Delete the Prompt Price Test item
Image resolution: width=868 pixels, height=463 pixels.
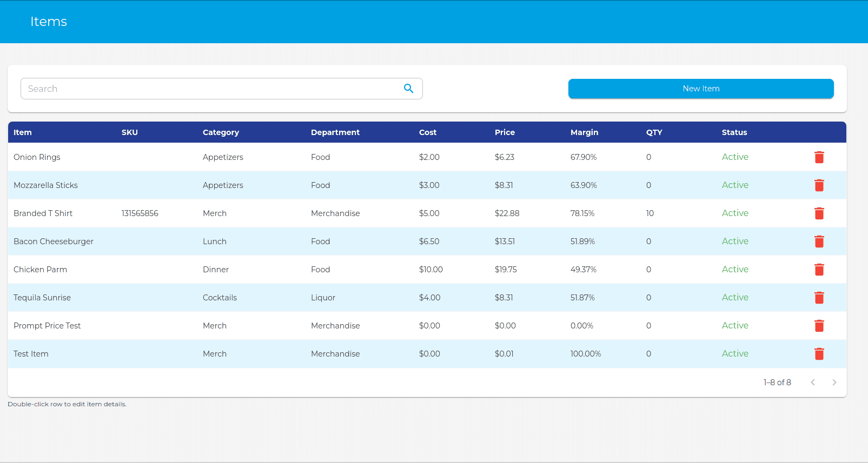pos(819,326)
